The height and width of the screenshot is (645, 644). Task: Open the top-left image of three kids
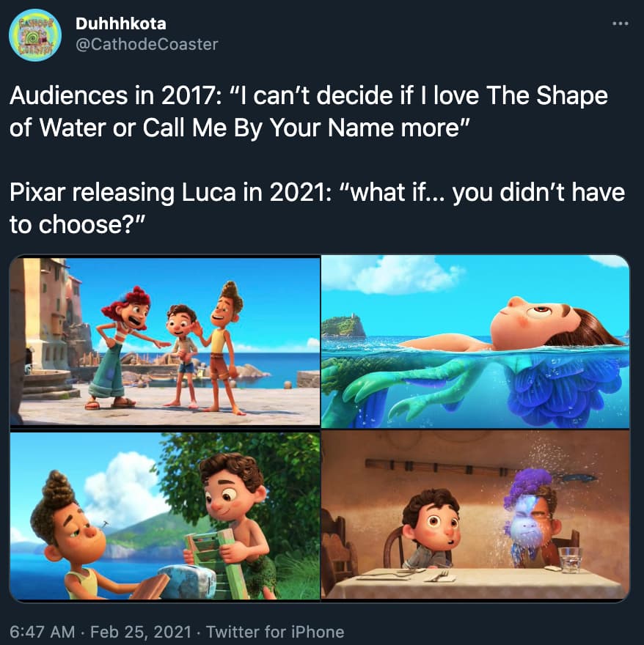click(165, 341)
